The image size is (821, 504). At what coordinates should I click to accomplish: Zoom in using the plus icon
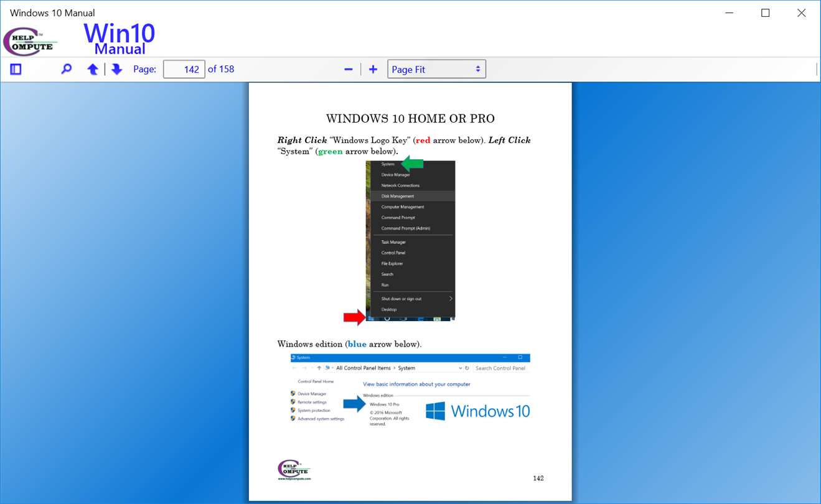pyautogui.click(x=373, y=69)
